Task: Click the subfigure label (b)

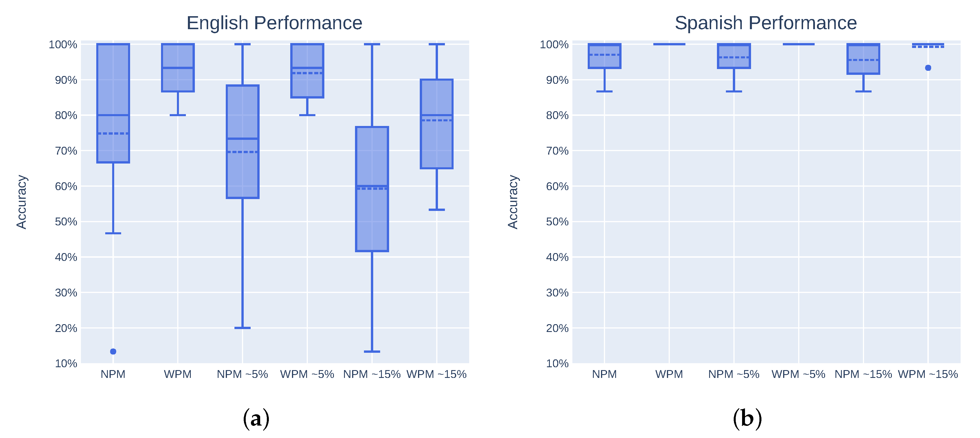Action: [747, 418]
